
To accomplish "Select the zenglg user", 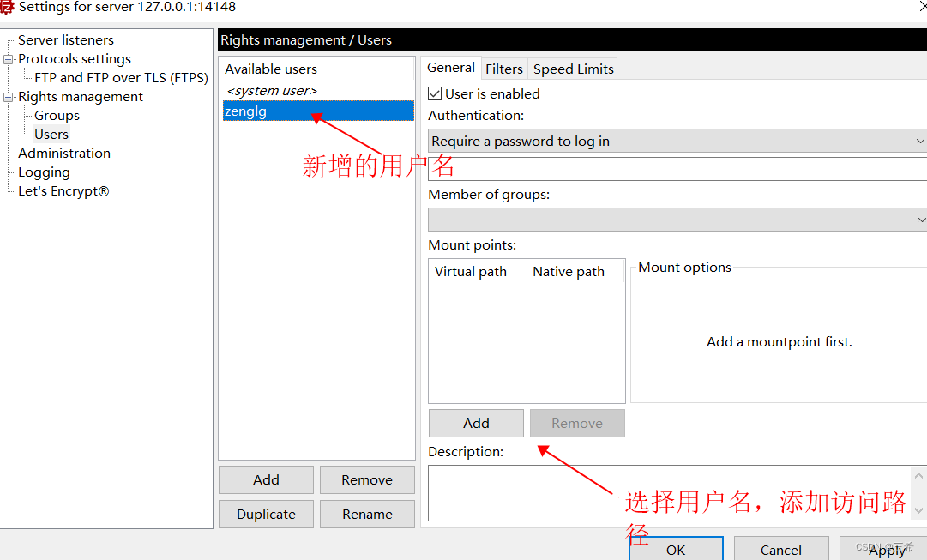I will coord(318,111).
